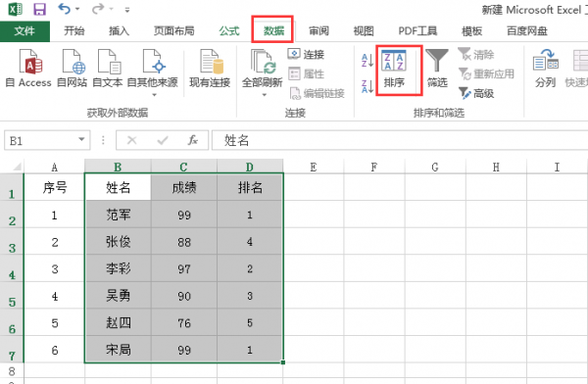Switch to the 公式 tab
Image resolution: width=588 pixels, height=384 pixels.
coord(229,30)
